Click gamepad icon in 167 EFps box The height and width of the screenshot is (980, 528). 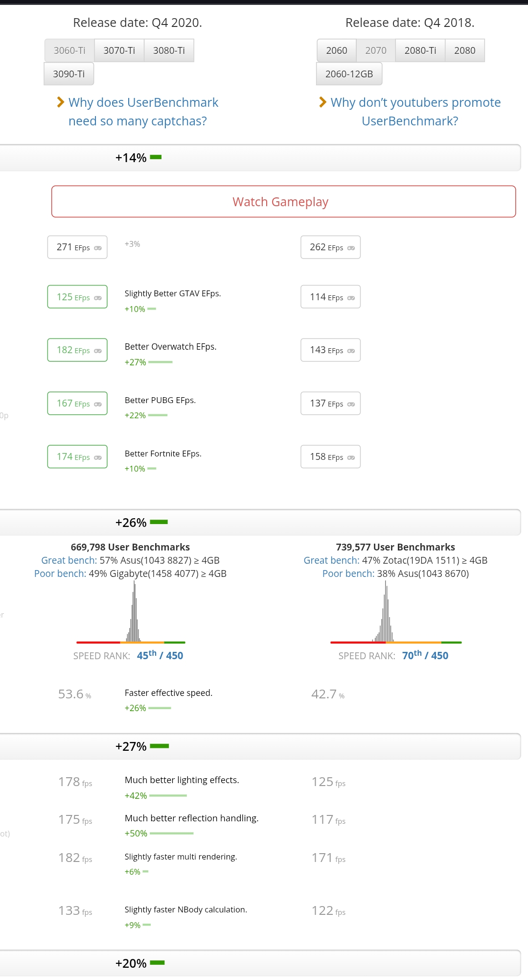tap(98, 405)
